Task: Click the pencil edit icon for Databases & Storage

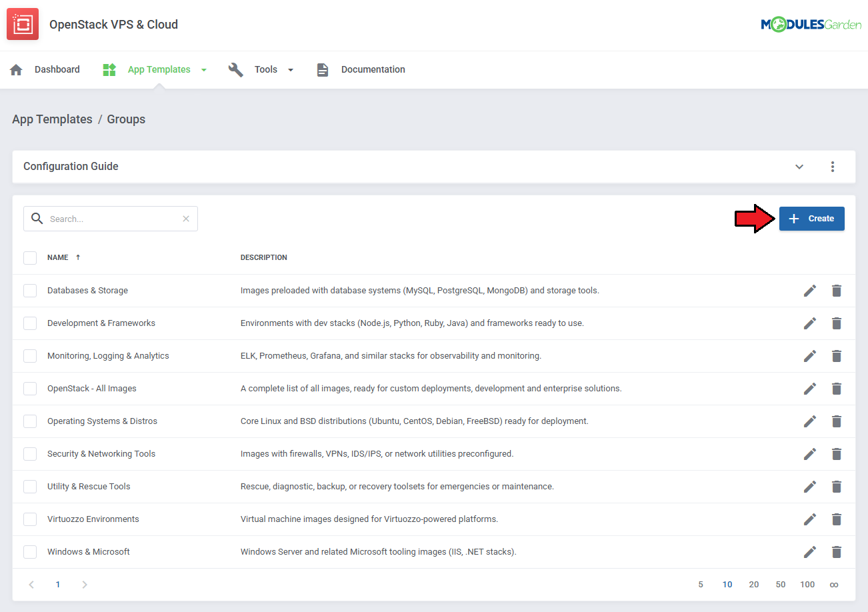Action: pyautogui.click(x=810, y=291)
